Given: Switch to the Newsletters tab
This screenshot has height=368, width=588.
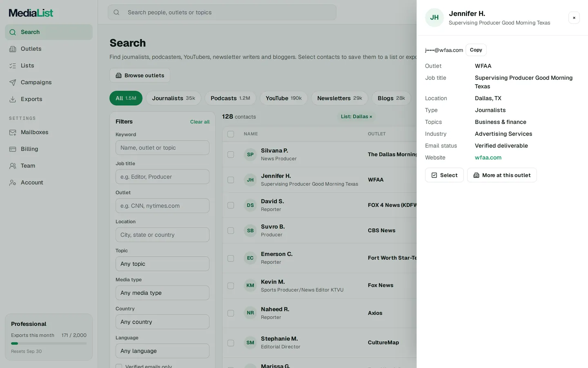Looking at the screenshot, I should coord(340,98).
